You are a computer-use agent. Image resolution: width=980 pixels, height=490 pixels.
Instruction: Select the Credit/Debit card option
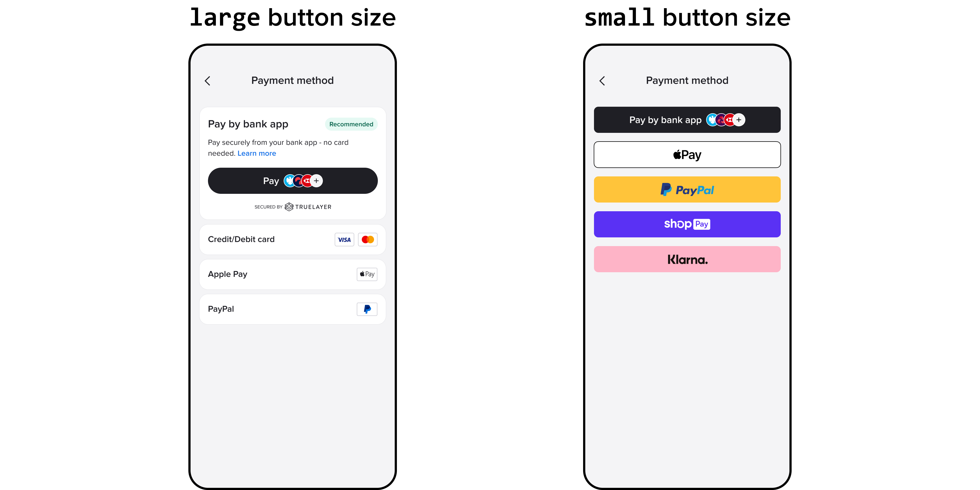click(x=292, y=239)
